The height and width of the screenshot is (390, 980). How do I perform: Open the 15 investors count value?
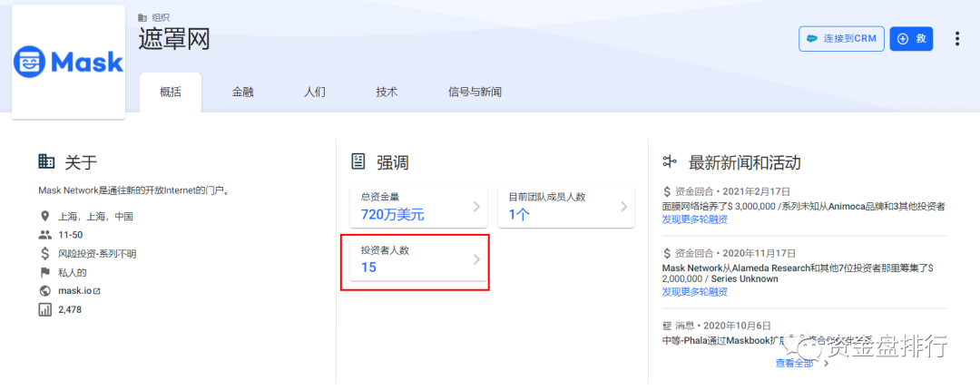[x=368, y=268]
